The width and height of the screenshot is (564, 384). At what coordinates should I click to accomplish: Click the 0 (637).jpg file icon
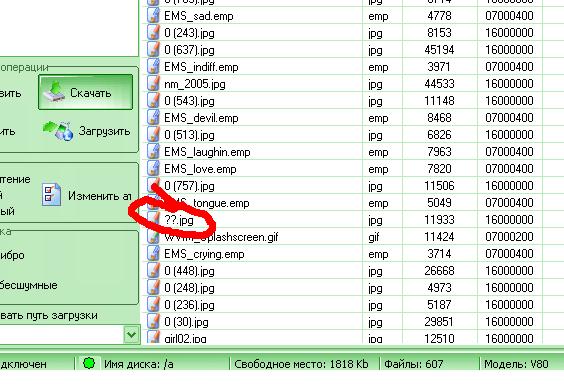154,50
